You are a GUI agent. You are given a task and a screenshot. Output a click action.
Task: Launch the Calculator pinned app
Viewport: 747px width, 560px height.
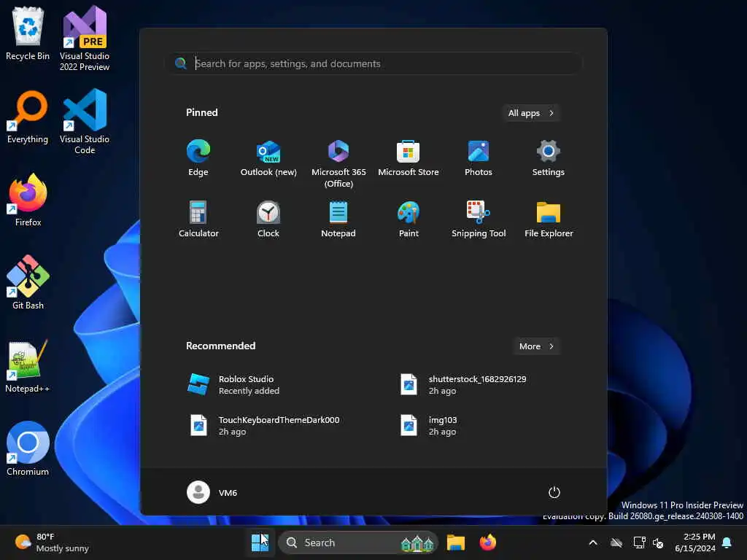pos(198,219)
